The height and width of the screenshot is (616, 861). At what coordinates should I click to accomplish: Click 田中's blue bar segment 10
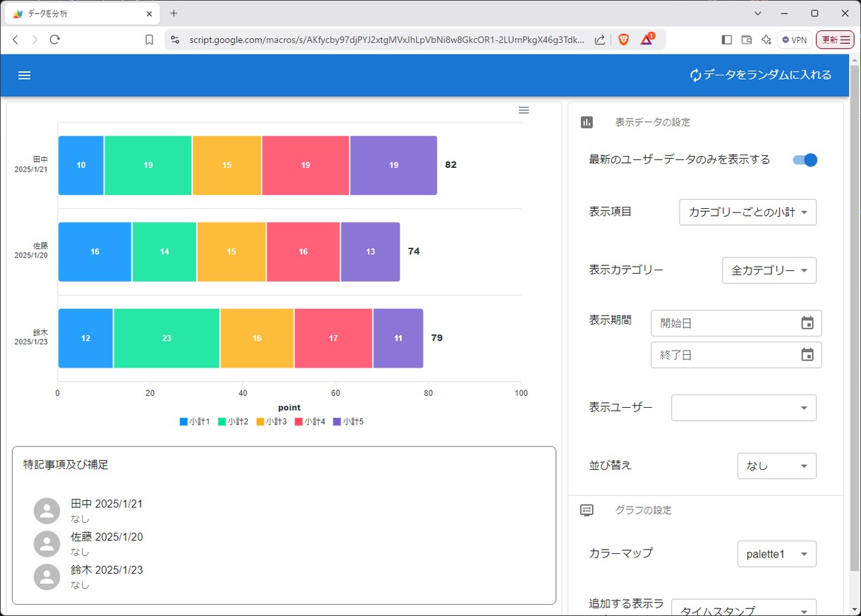pos(81,165)
